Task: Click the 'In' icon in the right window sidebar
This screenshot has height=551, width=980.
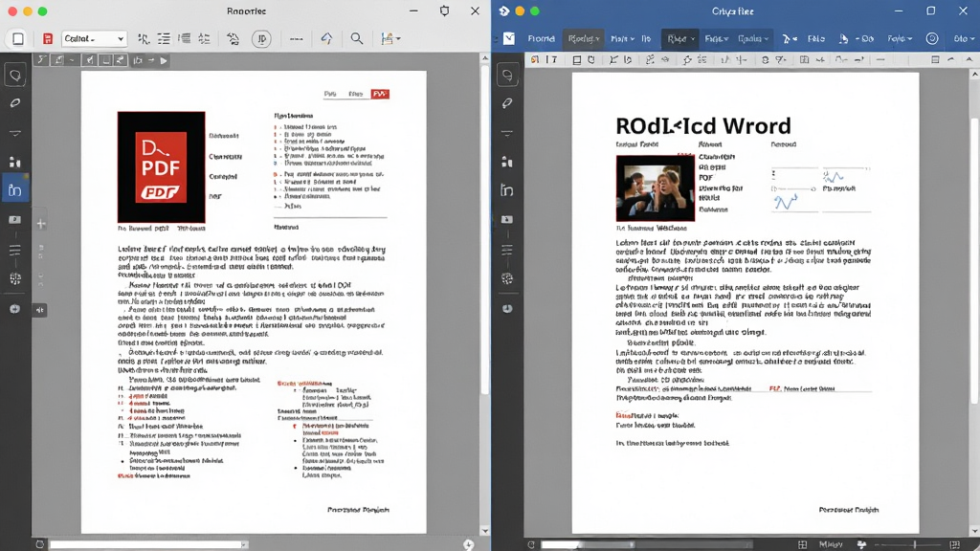Action: pos(507,190)
